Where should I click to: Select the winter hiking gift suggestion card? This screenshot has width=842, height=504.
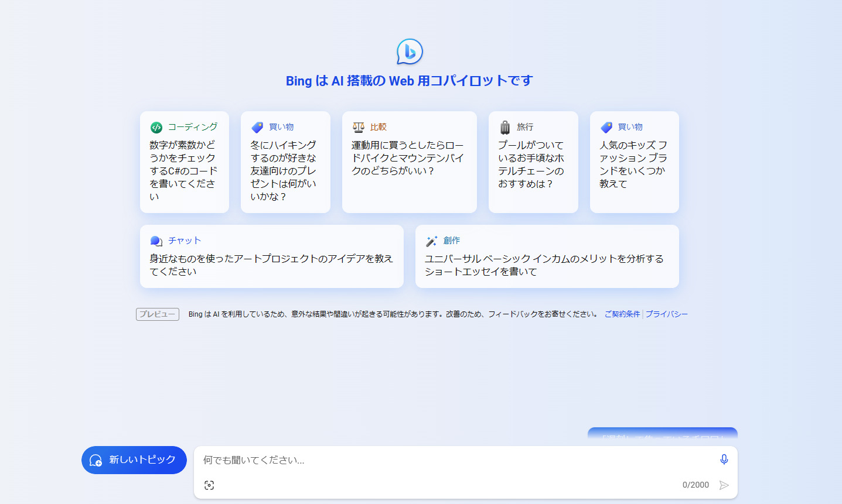[285, 162]
